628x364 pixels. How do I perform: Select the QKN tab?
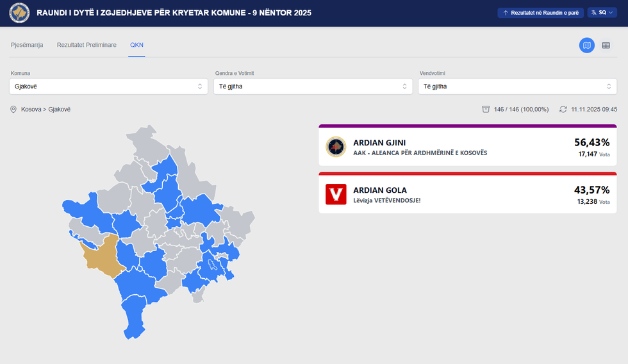[136, 45]
